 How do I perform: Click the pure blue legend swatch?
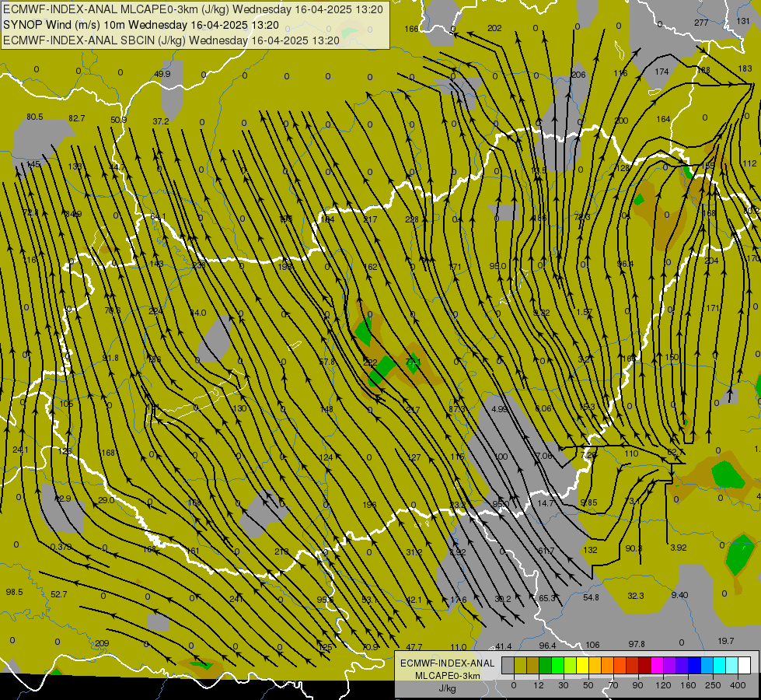click(x=694, y=665)
